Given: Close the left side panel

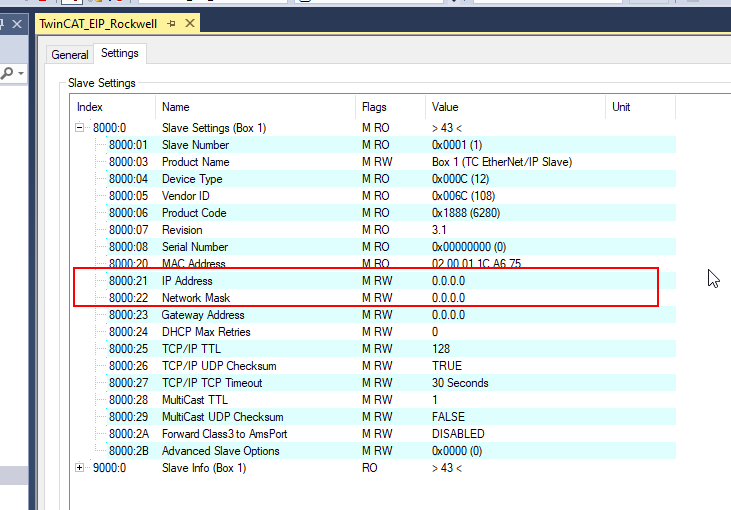Looking at the screenshot, I should pyautogui.click(x=17, y=24).
